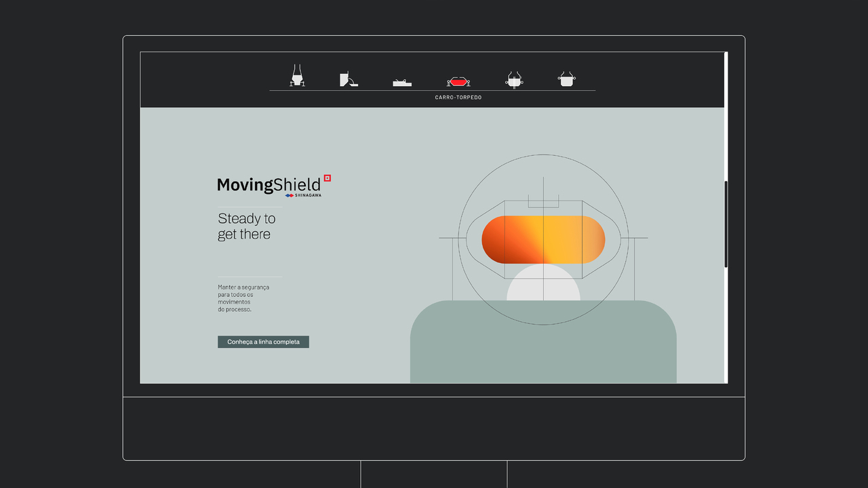Screen dimensions: 868x488
Task: Choose the flat trough equipment icon
Action: click(402, 82)
